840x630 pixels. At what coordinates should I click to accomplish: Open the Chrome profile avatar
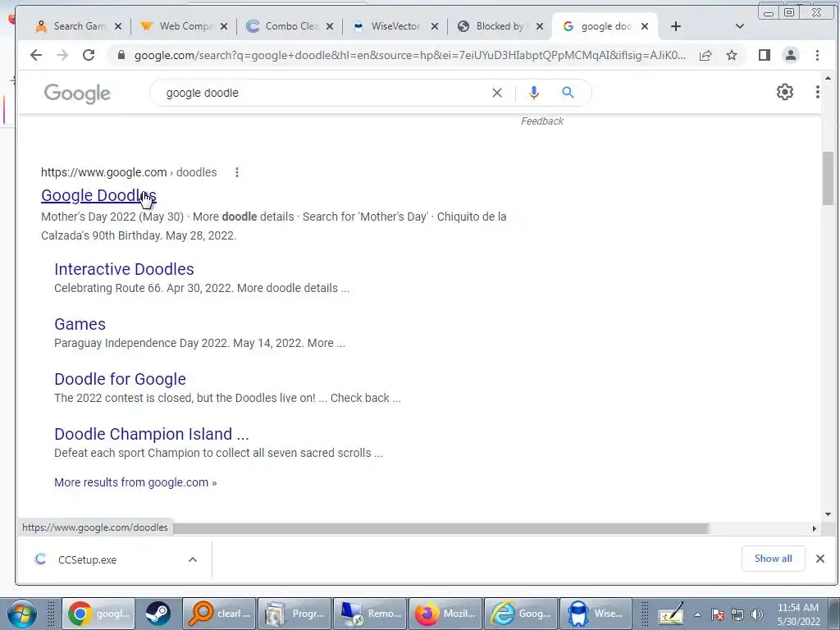pyautogui.click(x=791, y=55)
